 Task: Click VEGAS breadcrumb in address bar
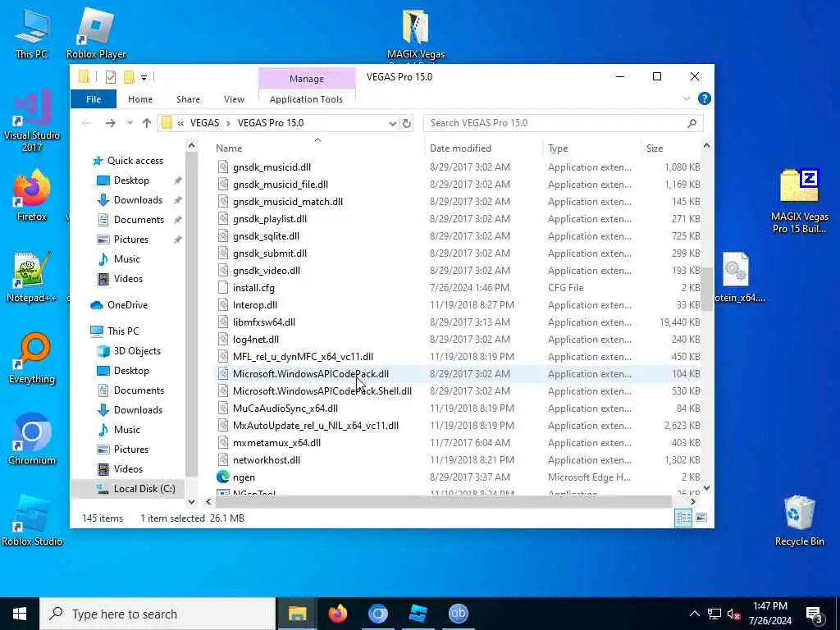pyautogui.click(x=204, y=123)
